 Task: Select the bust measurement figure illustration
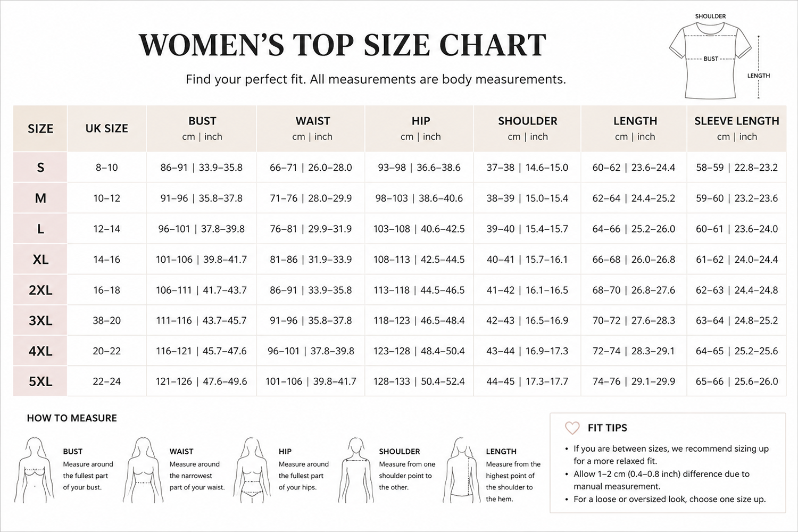click(35, 470)
